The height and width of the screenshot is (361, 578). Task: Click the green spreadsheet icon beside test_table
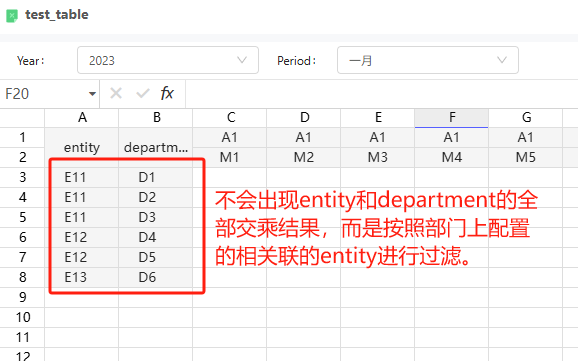12,16
